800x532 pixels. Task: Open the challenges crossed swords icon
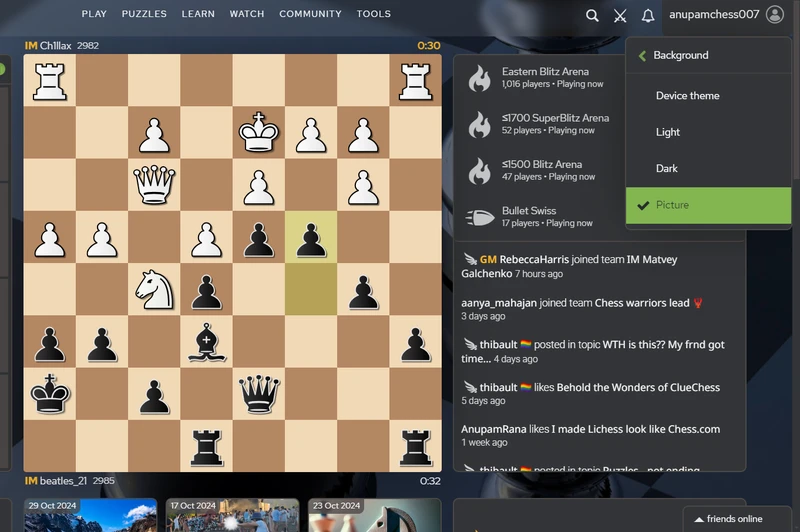620,15
